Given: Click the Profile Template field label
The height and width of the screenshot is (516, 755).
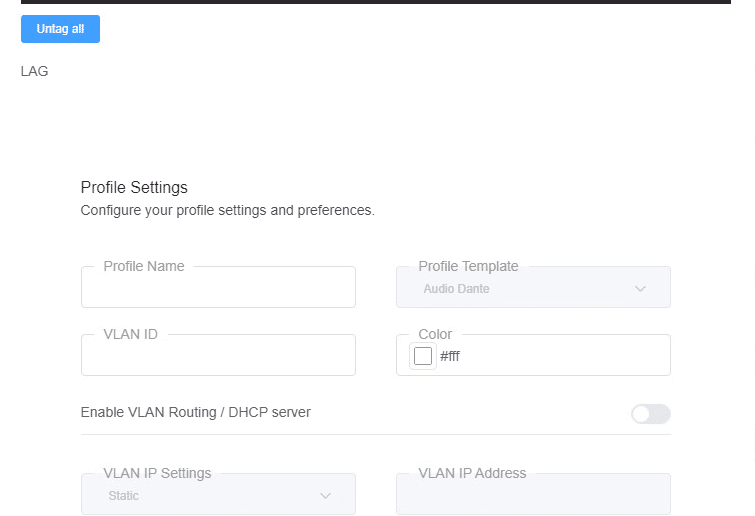Looking at the screenshot, I should coord(468,266).
